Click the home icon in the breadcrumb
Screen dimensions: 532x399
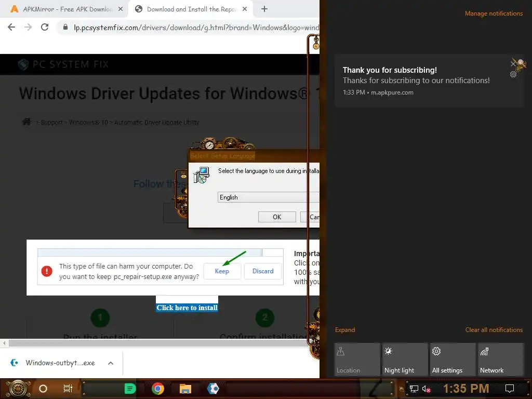[x=26, y=122]
